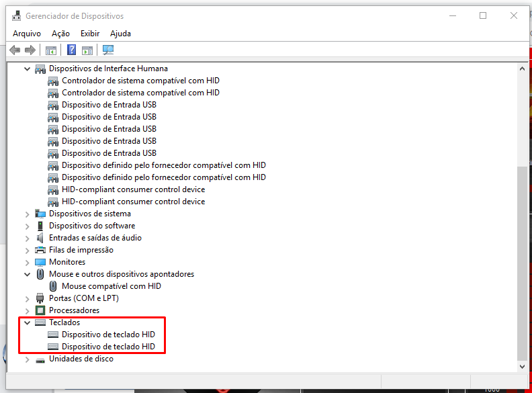
Task: Select the Monitores display icon
Action: (x=40, y=263)
